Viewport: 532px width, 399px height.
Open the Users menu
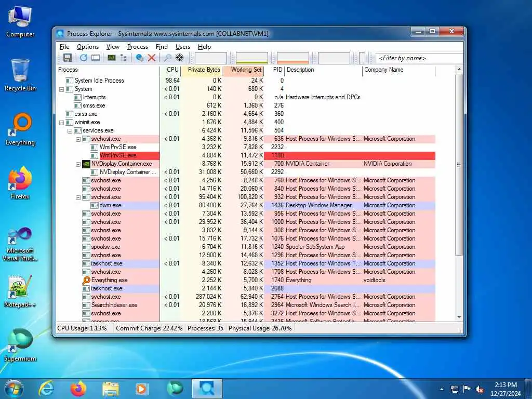[182, 47]
